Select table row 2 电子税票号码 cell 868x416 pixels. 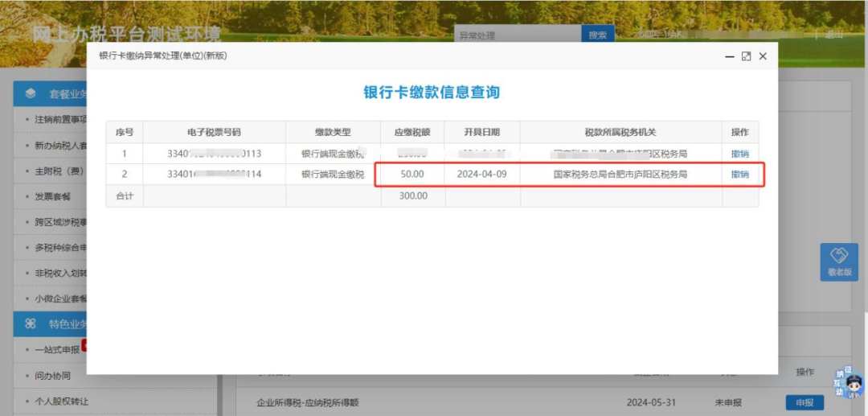[214, 175]
